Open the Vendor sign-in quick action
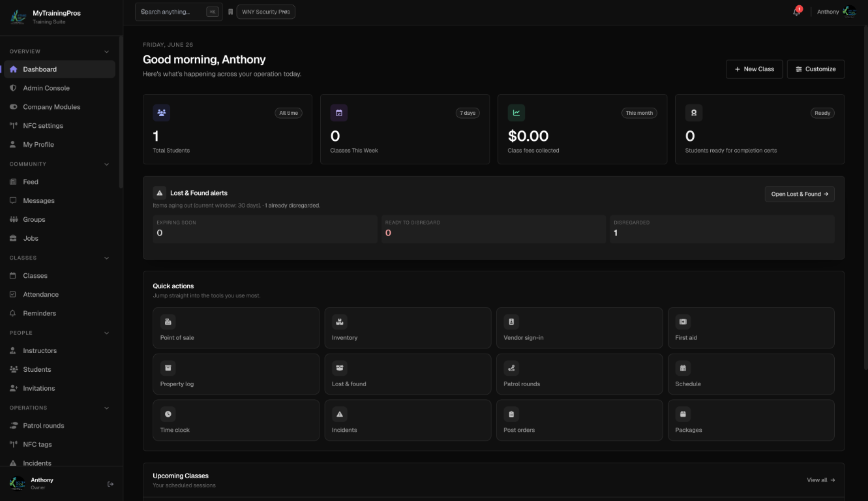The width and height of the screenshot is (868, 501). [x=580, y=328]
